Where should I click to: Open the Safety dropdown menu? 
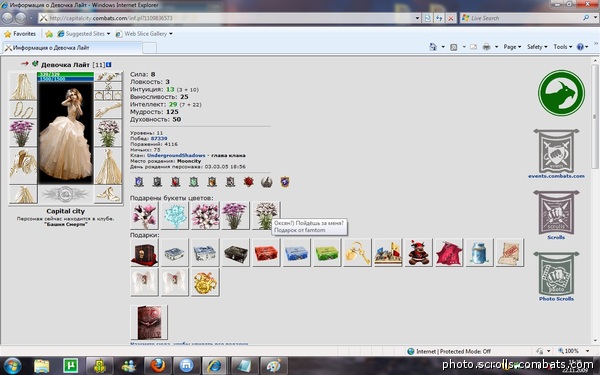[537, 47]
